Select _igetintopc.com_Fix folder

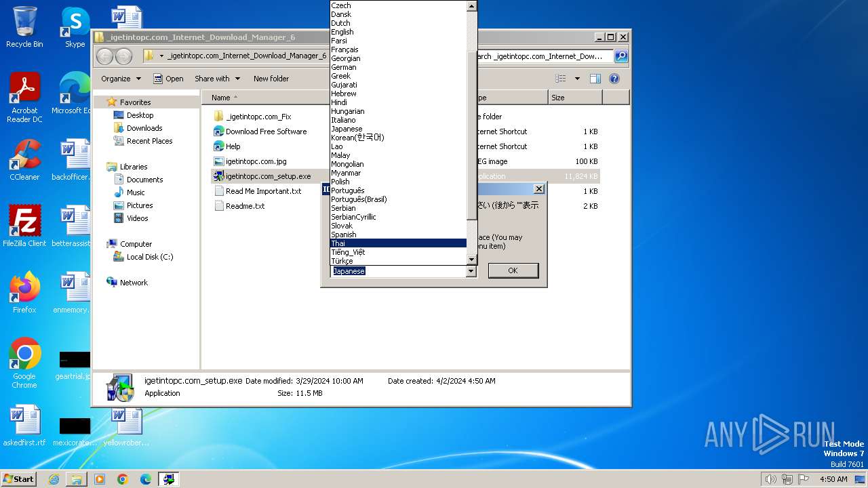pos(258,117)
